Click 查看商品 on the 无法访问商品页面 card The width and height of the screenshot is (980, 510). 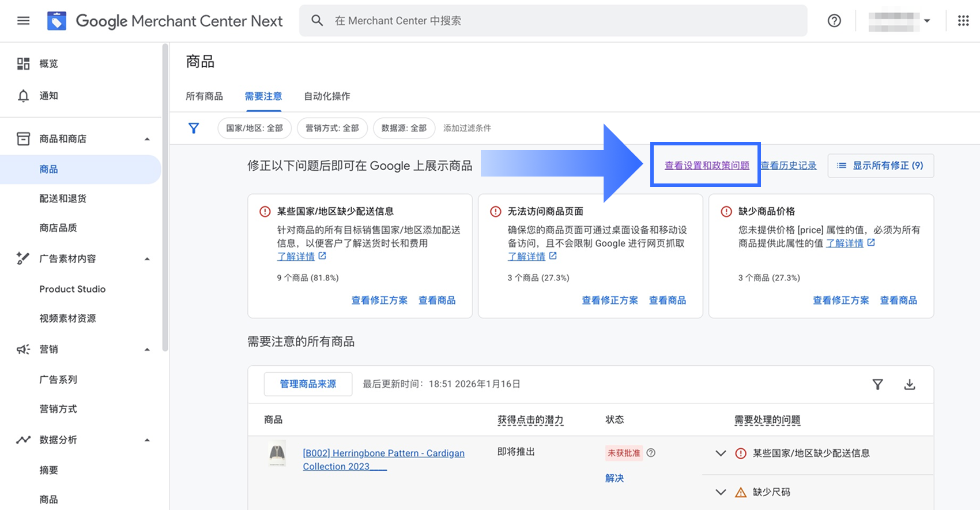point(668,301)
